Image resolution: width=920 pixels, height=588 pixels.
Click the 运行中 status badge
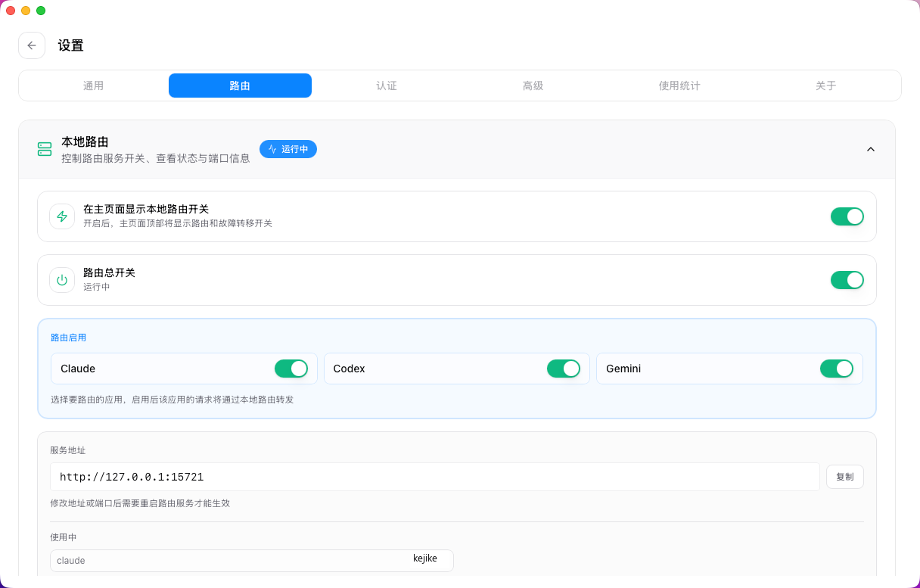(x=288, y=149)
